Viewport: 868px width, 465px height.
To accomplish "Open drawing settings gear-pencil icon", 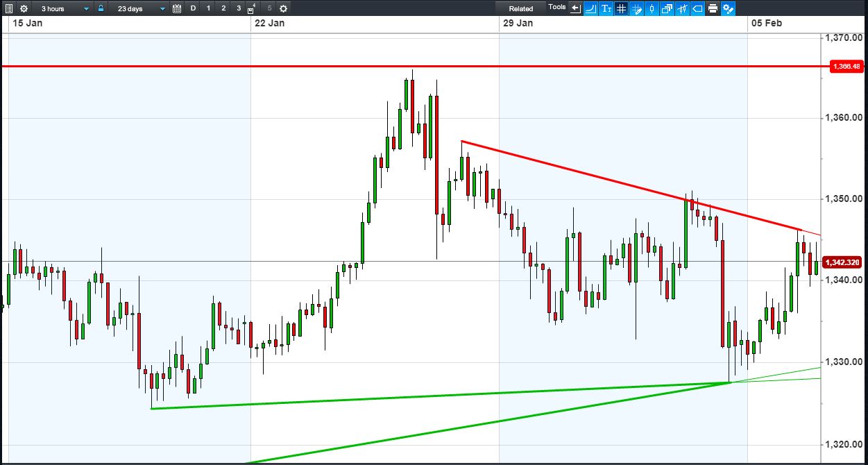I will point(728,8).
